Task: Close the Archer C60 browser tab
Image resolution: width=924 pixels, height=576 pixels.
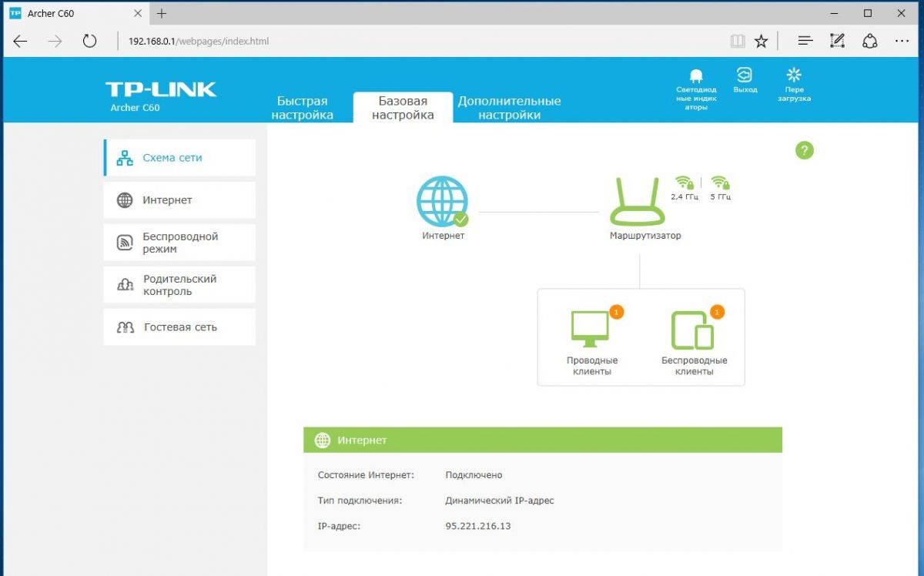Action: pos(139,14)
